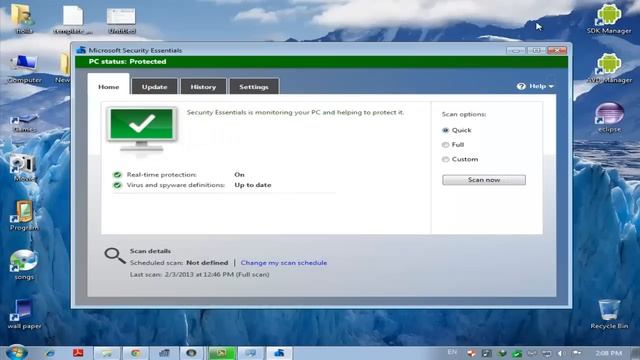This screenshot has height=360, width=640.
Task: Click the green monitor status icon
Action: pos(142,129)
